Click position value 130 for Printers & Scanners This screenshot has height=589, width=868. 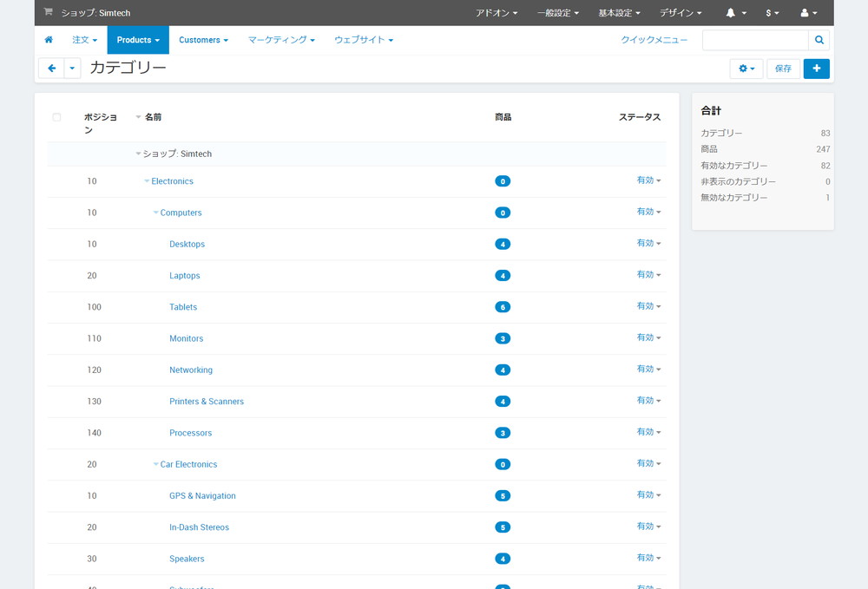click(94, 402)
